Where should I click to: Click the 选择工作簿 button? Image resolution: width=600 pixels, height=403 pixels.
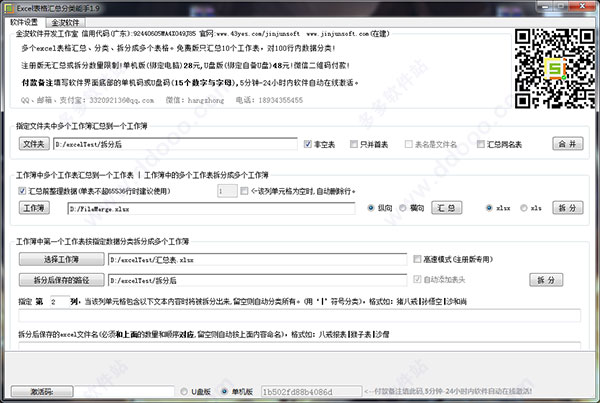tap(62, 259)
